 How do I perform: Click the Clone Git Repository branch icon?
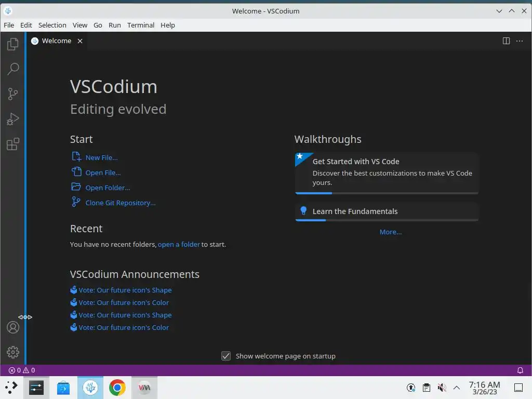[76, 202]
